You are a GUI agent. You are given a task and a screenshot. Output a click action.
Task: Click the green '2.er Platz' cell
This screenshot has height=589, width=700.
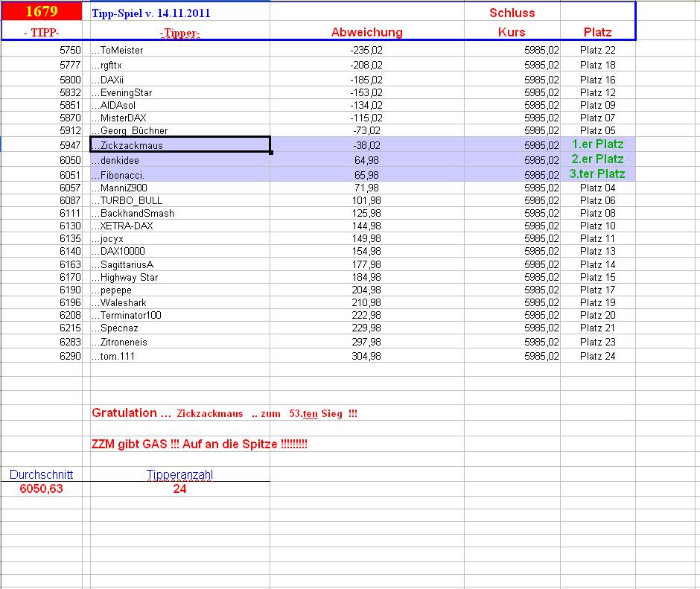(597, 159)
